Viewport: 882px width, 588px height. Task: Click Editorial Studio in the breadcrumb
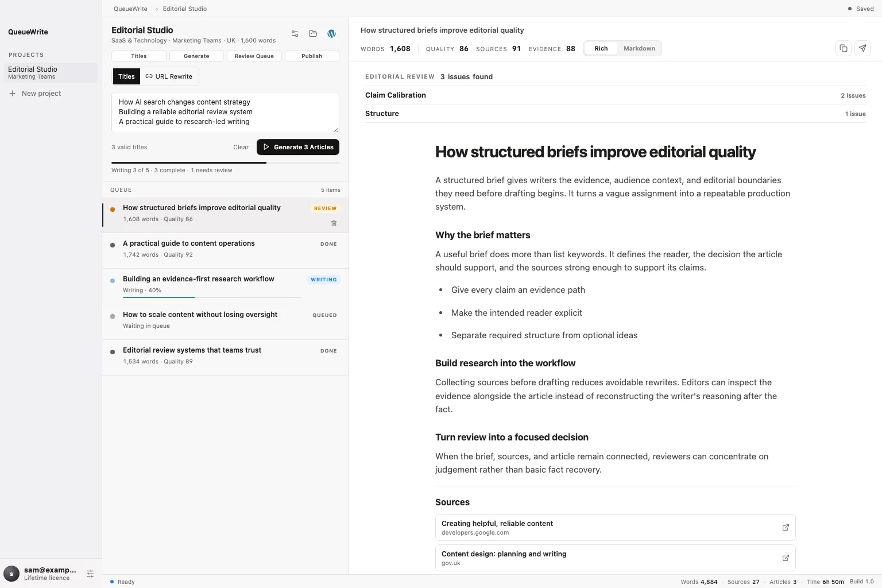(x=184, y=9)
